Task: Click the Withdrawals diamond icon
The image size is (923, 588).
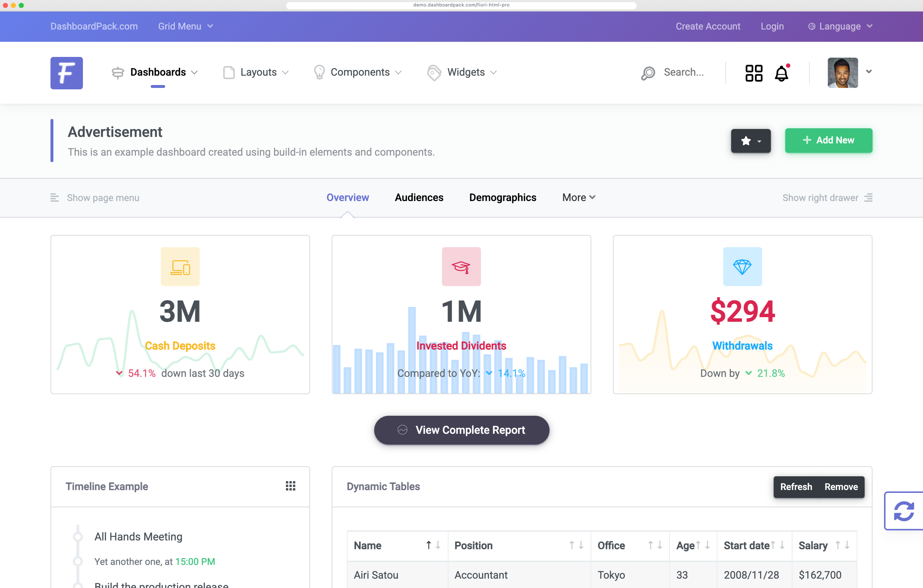Action: click(x=742, y=267)
